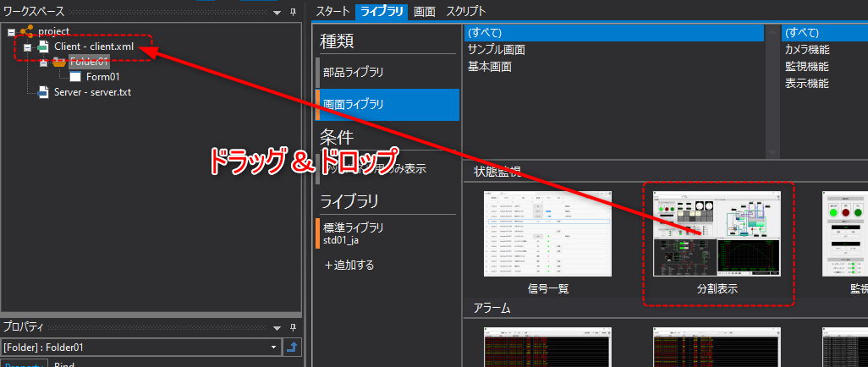Click the Server document icon in tree
Viewport: 868px width, 367px height.
[43, 92]
